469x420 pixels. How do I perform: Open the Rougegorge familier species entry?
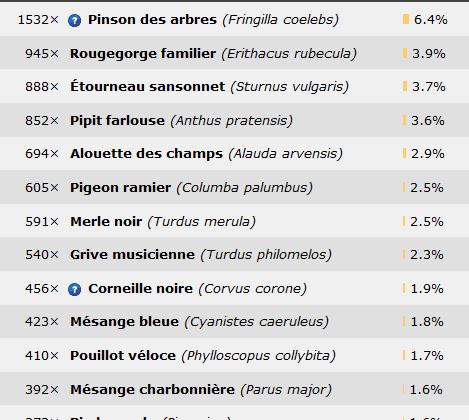point(143,54)
